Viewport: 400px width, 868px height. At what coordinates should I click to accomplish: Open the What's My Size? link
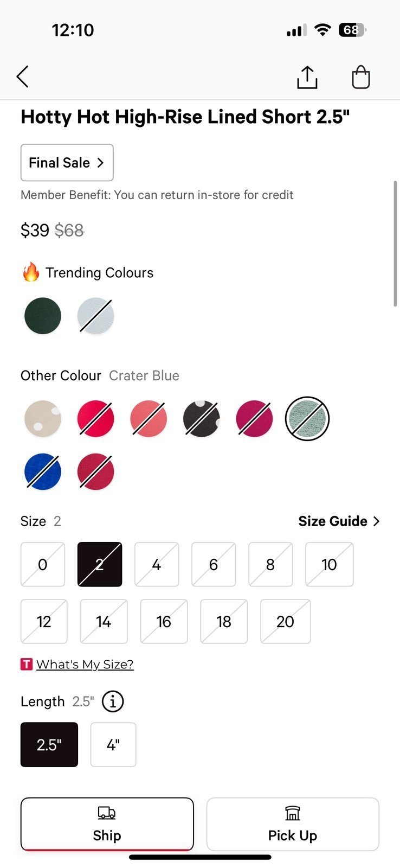85,664
